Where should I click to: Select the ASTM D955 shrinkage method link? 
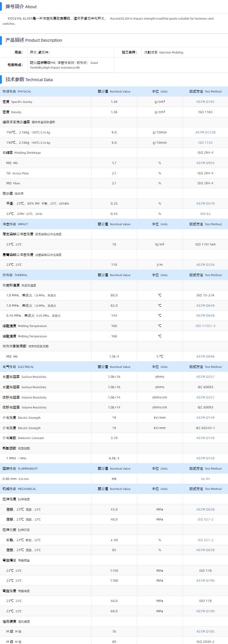(205, 163)
